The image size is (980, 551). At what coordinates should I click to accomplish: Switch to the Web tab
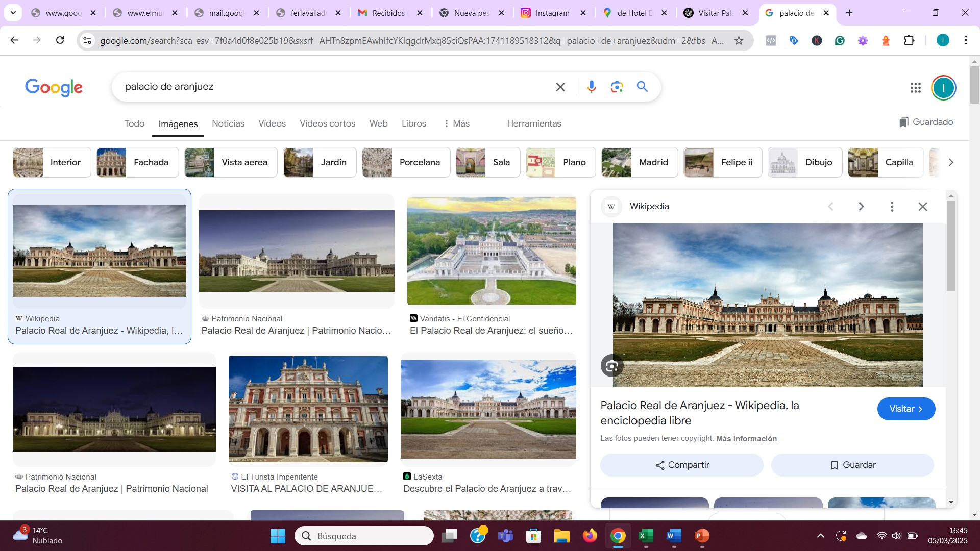[378, 123]
